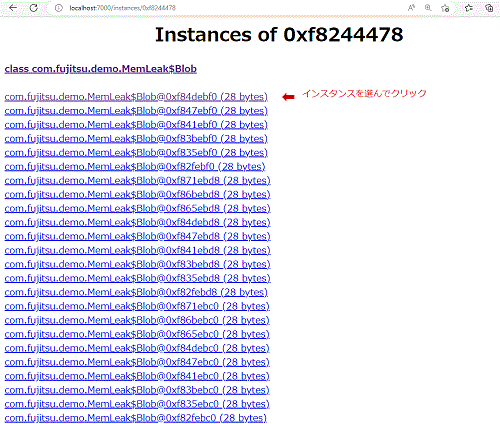Image resolution: width=500 pixels, height=424 pixels.
Task: Open instance Blob@0xf84debc0
Action: click(137, 349)
